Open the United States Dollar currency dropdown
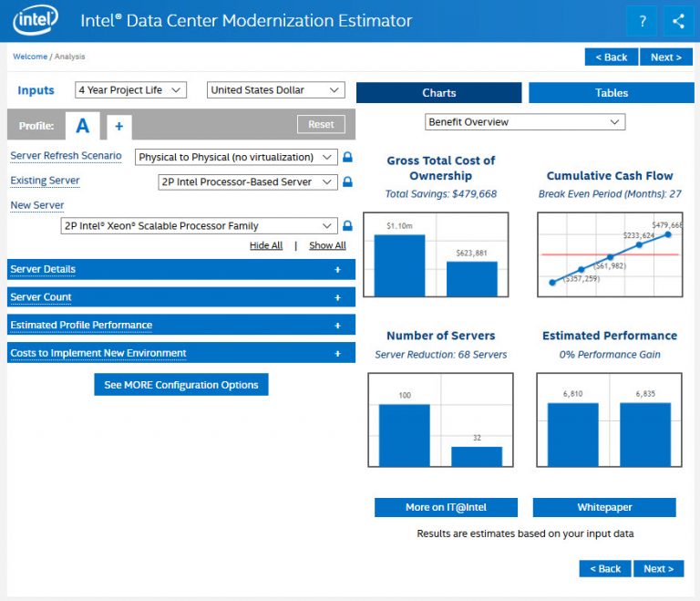 275,89
